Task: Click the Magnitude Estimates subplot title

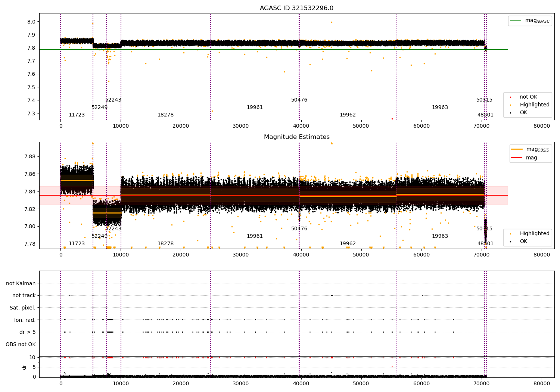Action: tap(297, 137)
